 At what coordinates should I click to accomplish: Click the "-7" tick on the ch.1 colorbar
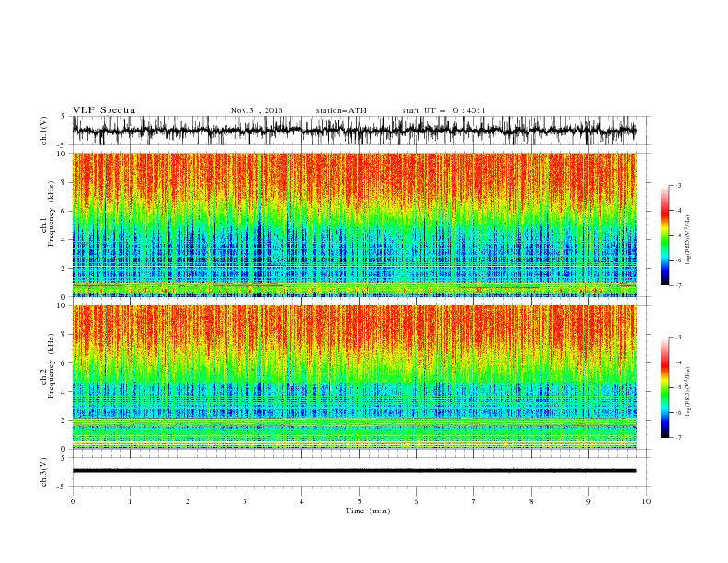[678, 285]
